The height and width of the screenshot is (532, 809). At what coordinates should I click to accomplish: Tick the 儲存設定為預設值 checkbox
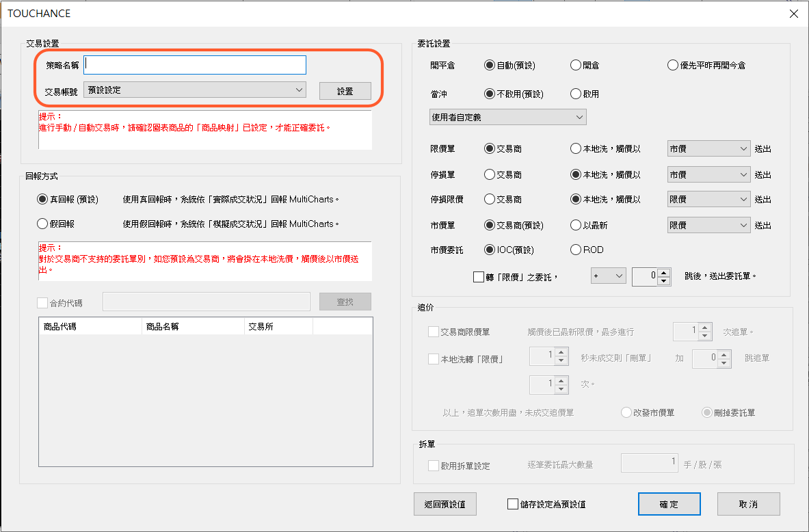pyautogui.click(x=513, y=504)
